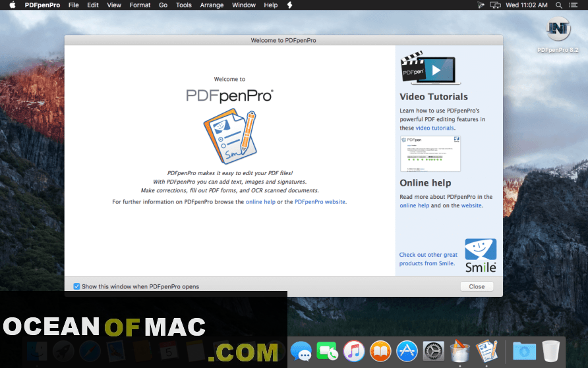Open the Apple menu
Screen dimensions: 588x368
click(x=13, y=5)
